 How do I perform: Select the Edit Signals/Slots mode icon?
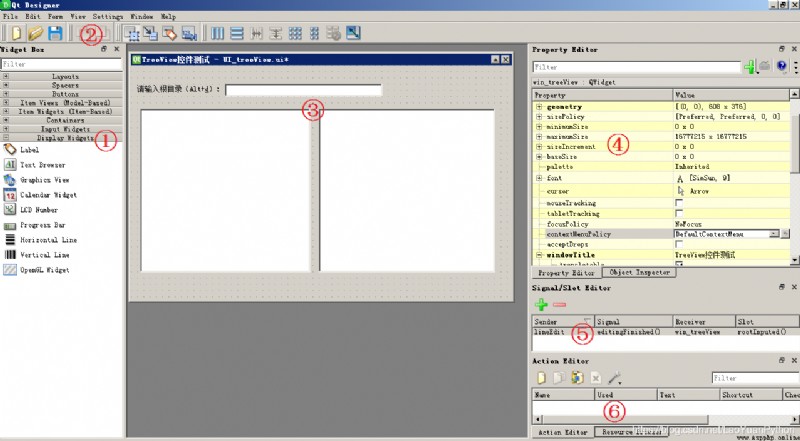(x=151, y=34)
